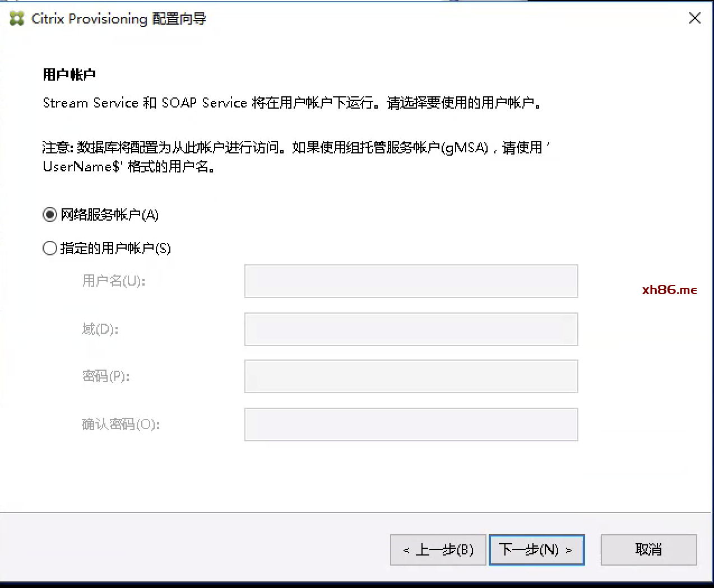Close the configuration wizard window
The image size is (714, 588).
click(694, 18)
